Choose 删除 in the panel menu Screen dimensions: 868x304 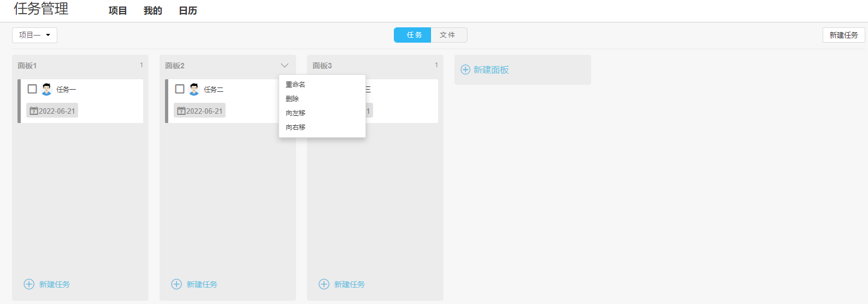pos(292,99)
